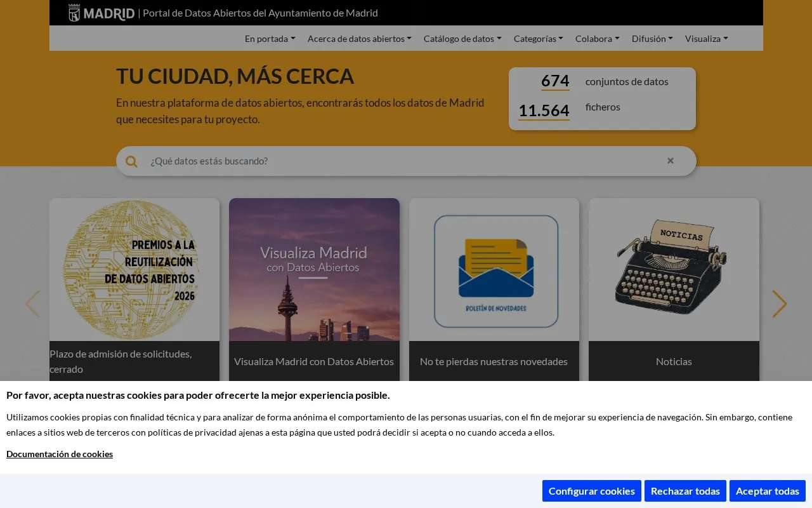This screenshot has width=812, height=508.
Task: Click the 674 datasets count
Action: (x=555, y=81)
